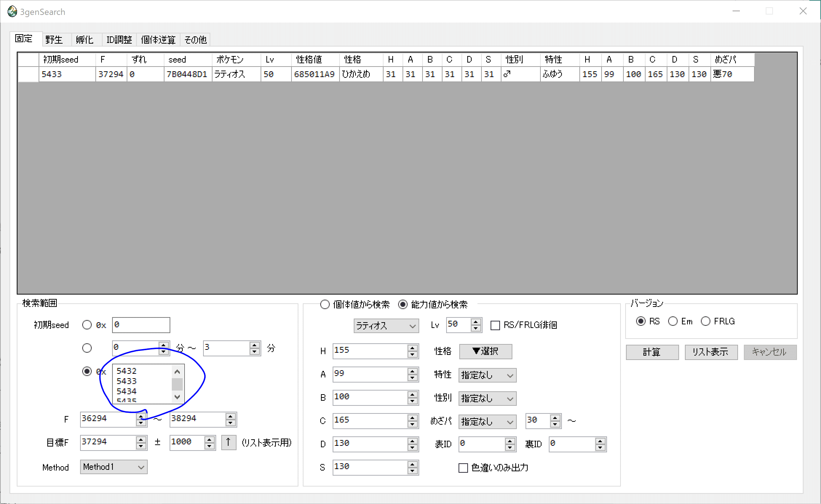Click the ポケモン column header
This screenshot has height=504, width=821.
click(236, 60)
